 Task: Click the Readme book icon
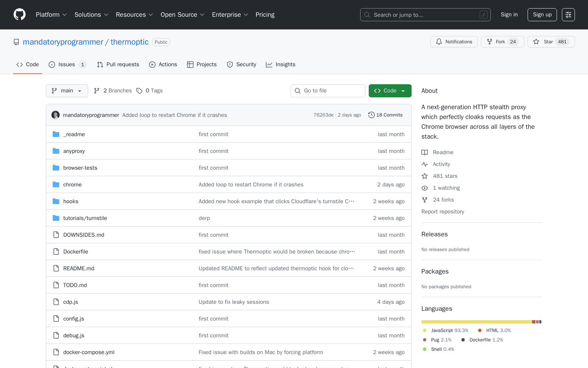tap(425, 152)
